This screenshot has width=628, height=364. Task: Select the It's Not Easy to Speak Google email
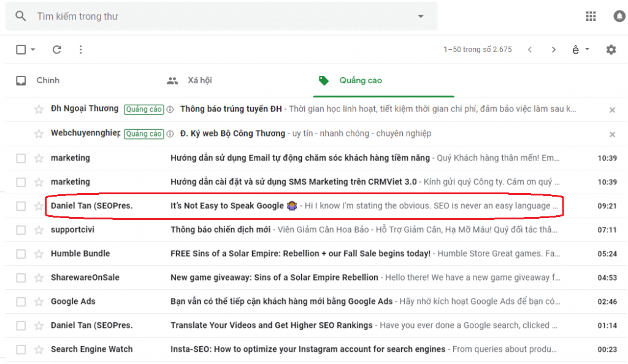pos(21,206)
